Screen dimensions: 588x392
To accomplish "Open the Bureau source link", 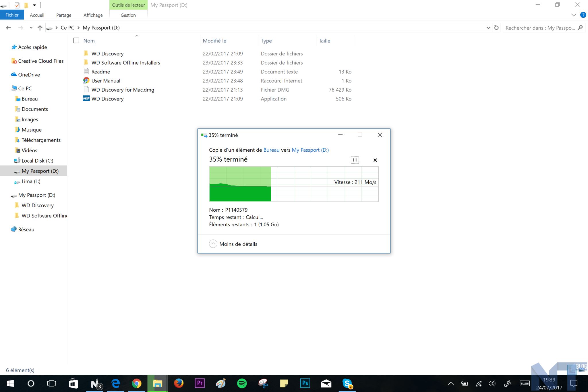I will coord(271,150).
